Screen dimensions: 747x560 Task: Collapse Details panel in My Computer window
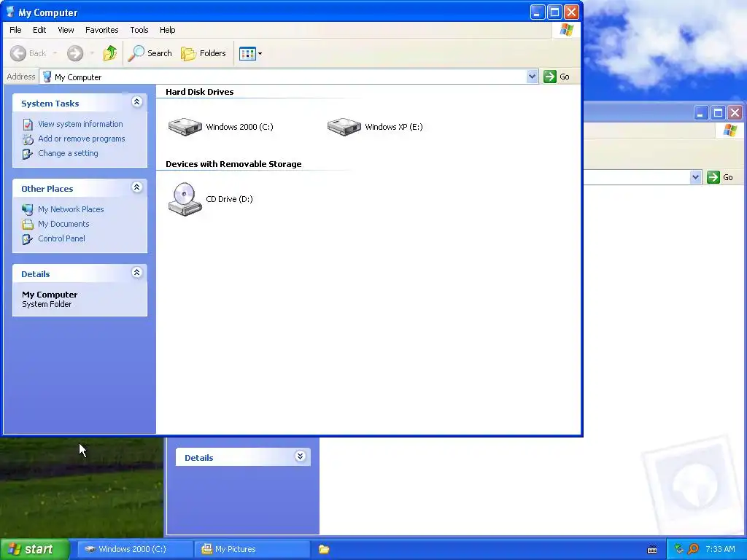coord(136,273)
